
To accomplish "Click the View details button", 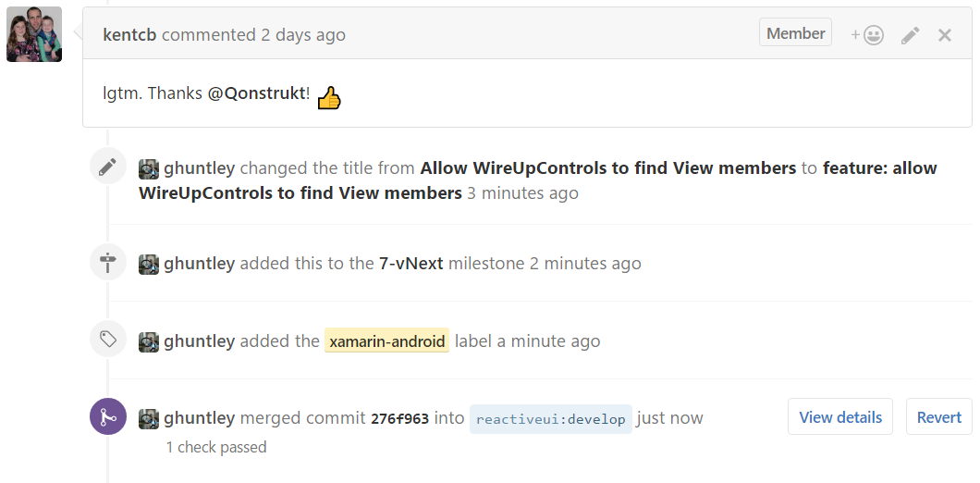I will (840, 416).
